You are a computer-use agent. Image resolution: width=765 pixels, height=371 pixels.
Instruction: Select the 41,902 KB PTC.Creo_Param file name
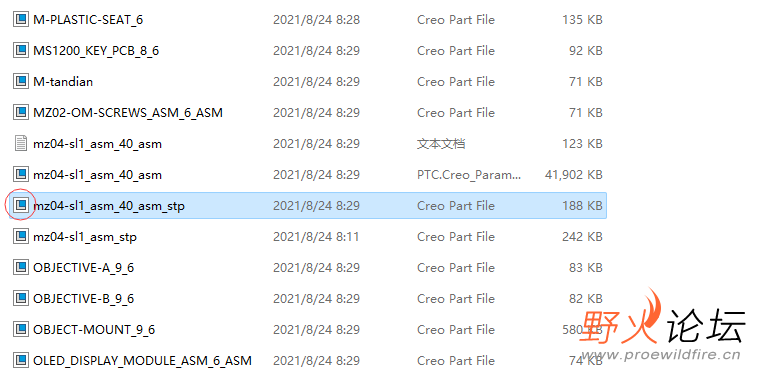(98, 175)
